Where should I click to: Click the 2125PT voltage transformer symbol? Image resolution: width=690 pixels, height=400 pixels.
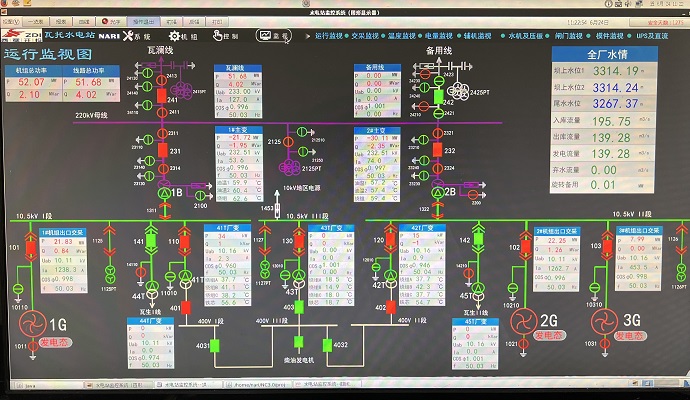[294, 163]
